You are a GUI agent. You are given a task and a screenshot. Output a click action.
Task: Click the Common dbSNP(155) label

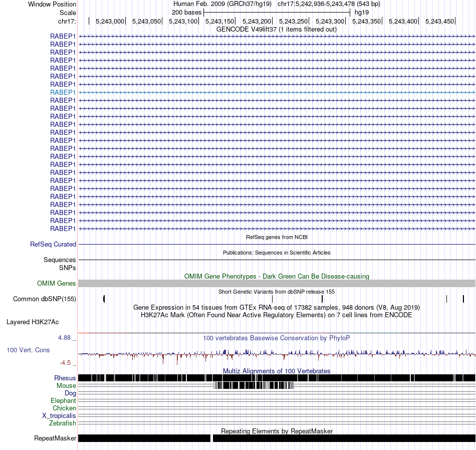45,299
